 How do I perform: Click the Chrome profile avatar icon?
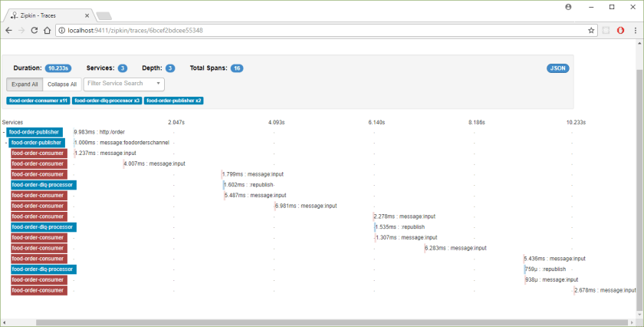coord(568,6)
